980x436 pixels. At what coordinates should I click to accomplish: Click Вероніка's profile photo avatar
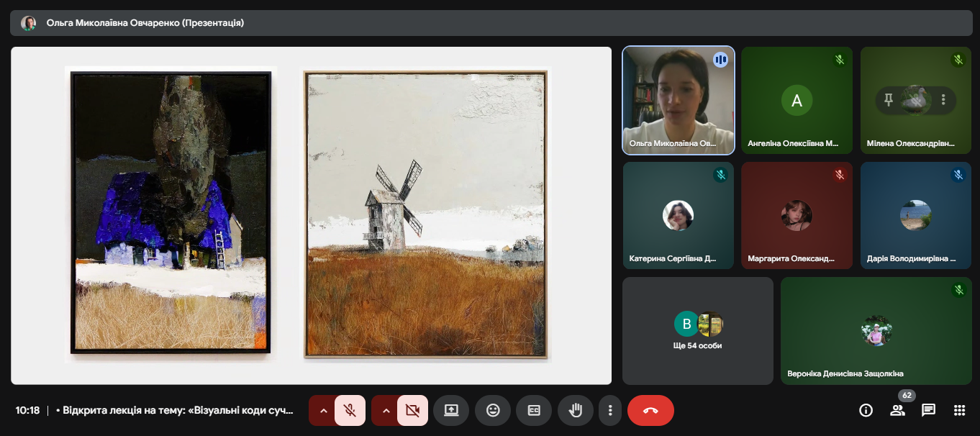click(876, 331)
